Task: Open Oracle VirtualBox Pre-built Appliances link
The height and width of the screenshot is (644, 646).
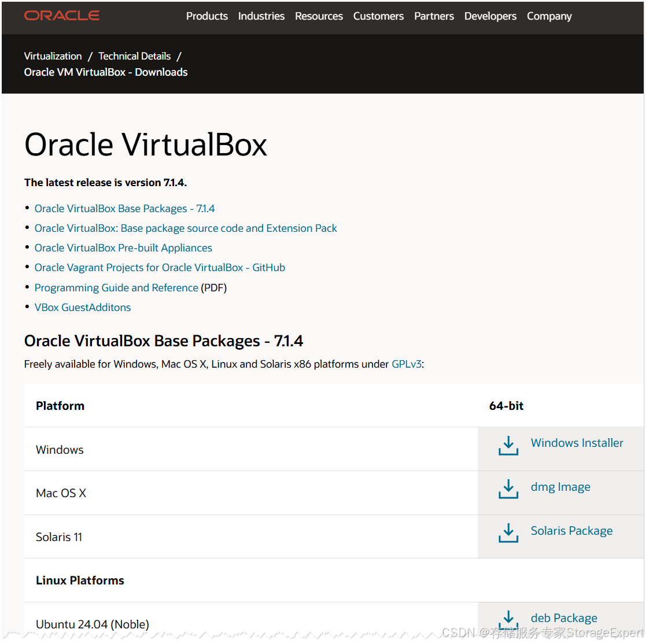Action: (x=123, y=248)
